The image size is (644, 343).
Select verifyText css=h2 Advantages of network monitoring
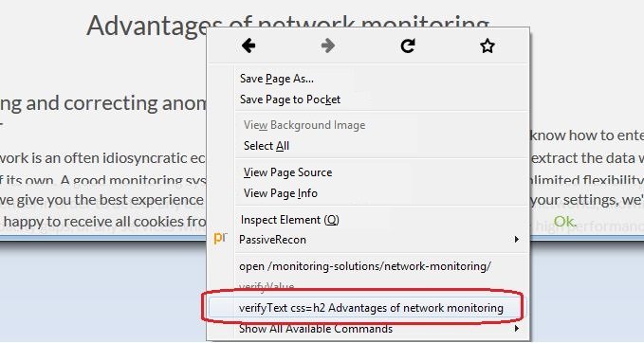pos(371,308)
